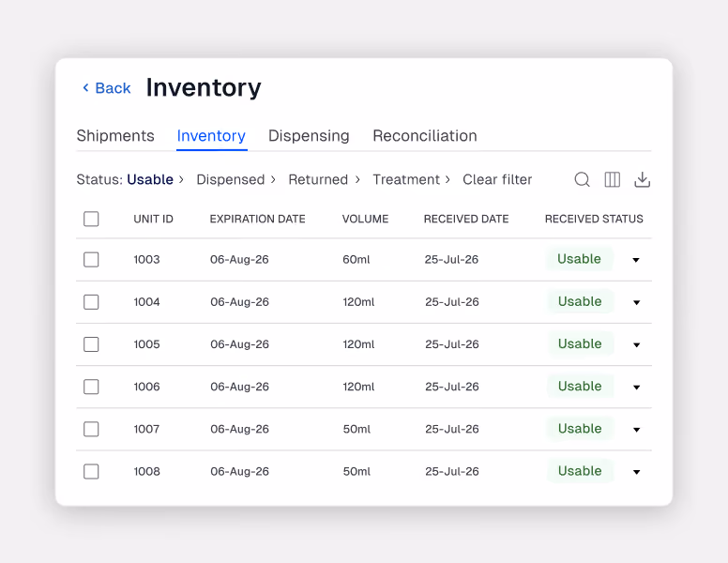
Task: Check the box for unit 1003
Action: point(91,260)
